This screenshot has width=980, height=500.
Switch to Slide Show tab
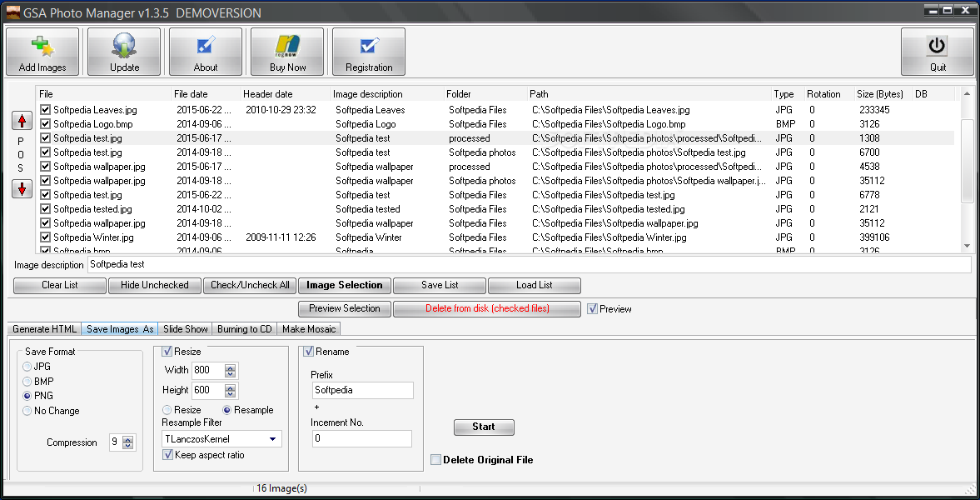(186, 328)
